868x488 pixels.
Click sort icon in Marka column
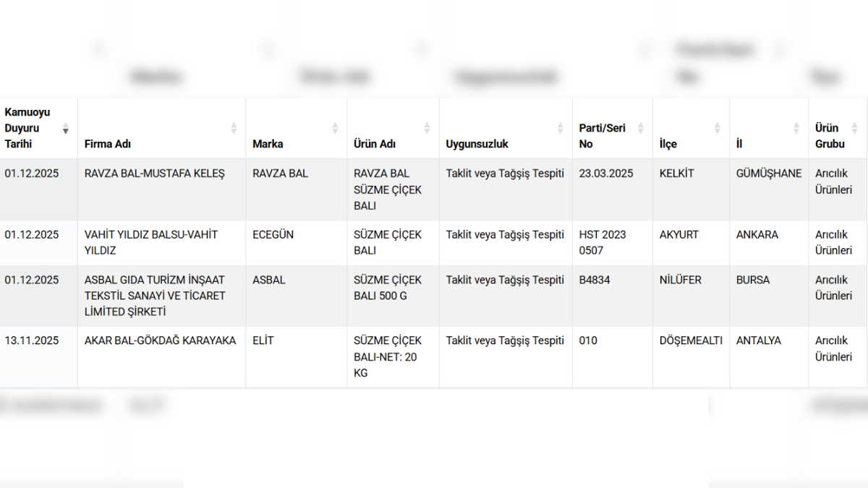335,128
